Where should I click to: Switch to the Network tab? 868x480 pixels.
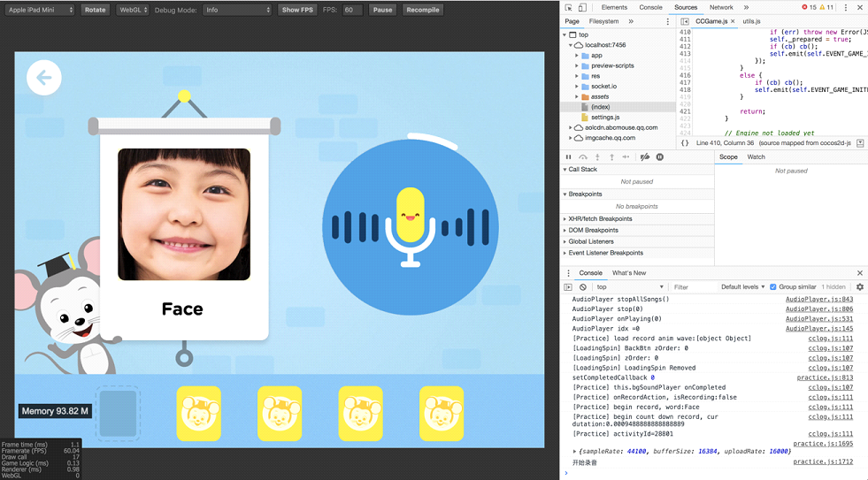(721, 7)
